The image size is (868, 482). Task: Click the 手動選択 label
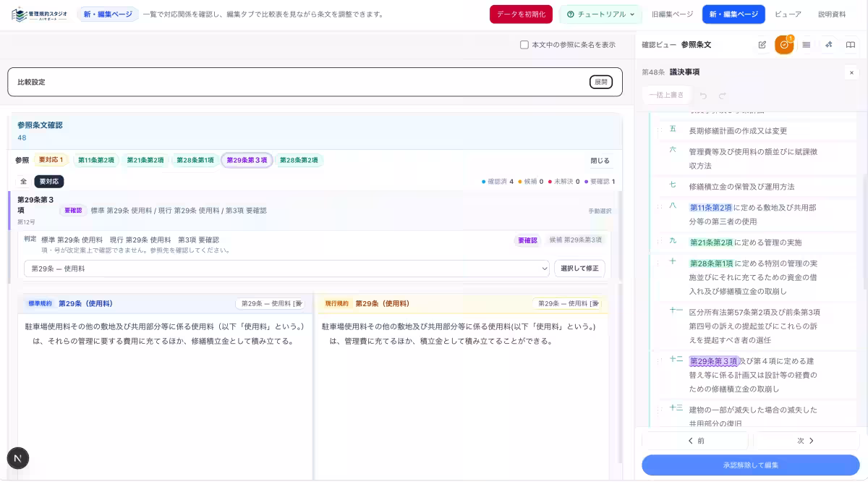coord(600,211)
